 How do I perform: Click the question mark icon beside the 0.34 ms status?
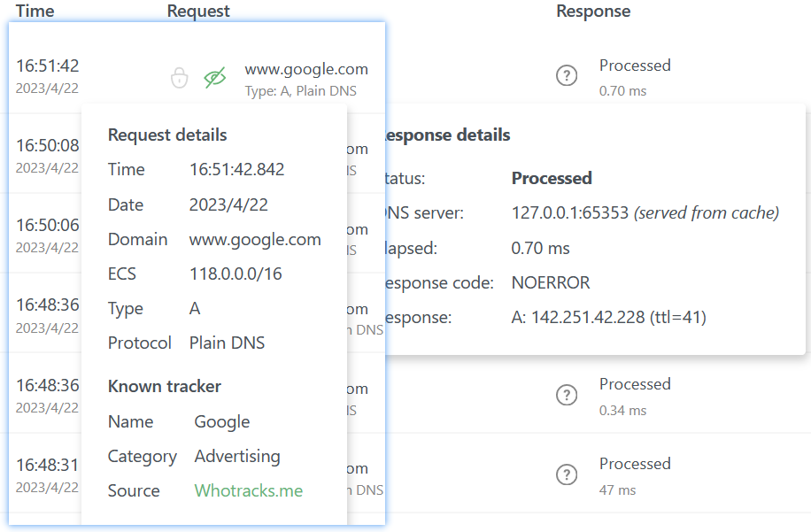567,395
